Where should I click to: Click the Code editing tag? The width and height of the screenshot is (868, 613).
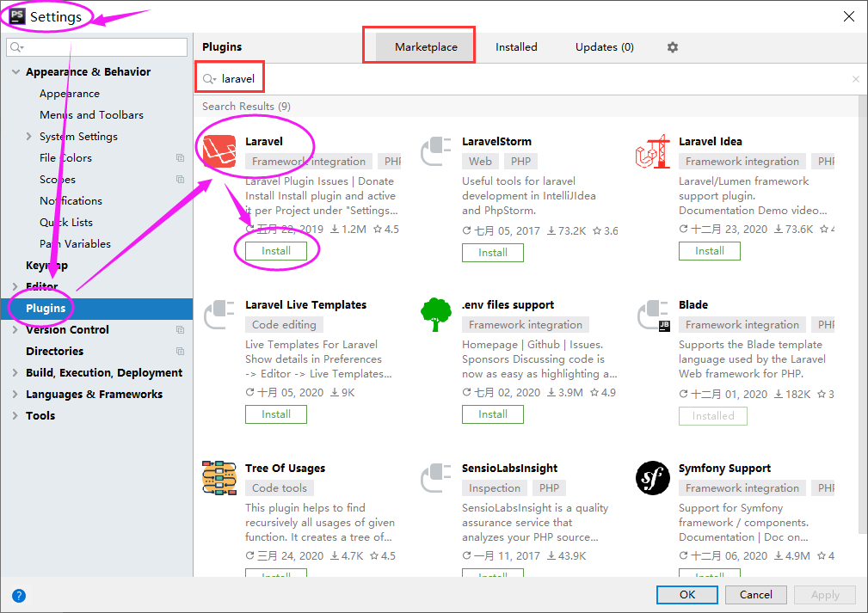pos(284,325)
